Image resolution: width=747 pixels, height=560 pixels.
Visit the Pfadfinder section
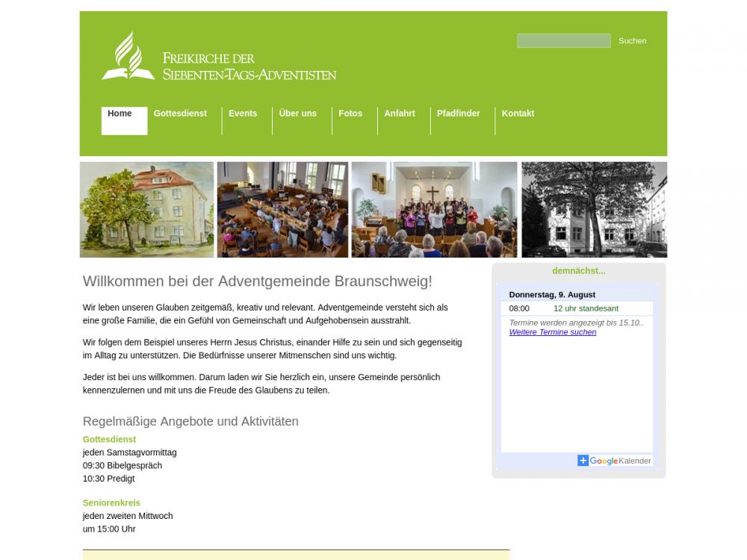click(x=458, y=114)
